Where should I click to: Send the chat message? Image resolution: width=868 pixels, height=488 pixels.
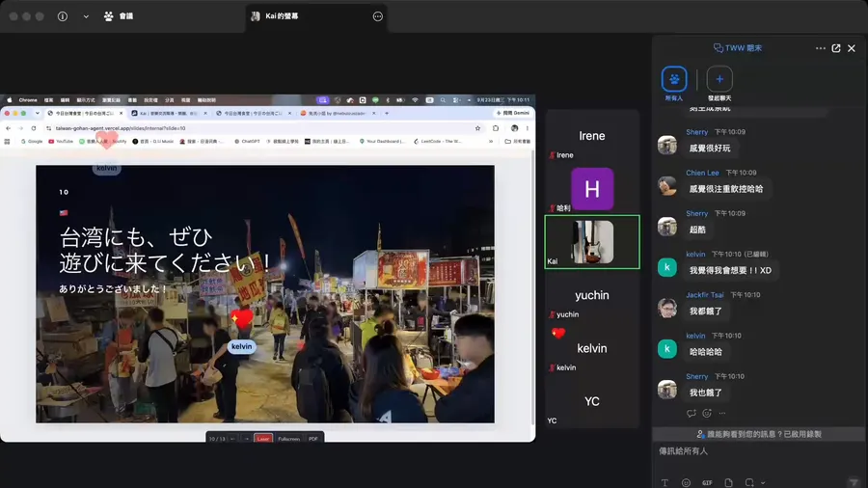854,482
